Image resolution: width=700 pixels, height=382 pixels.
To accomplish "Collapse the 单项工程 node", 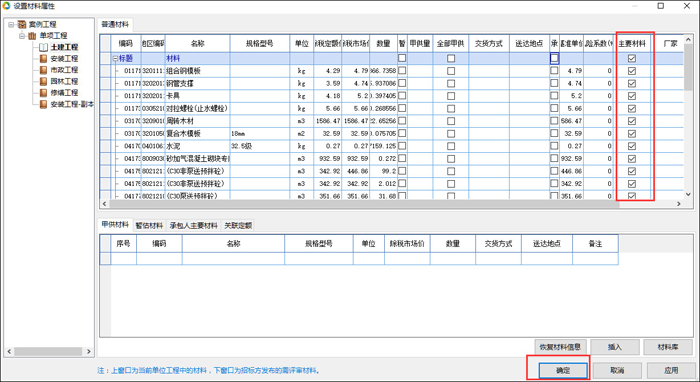I will 22,36.
